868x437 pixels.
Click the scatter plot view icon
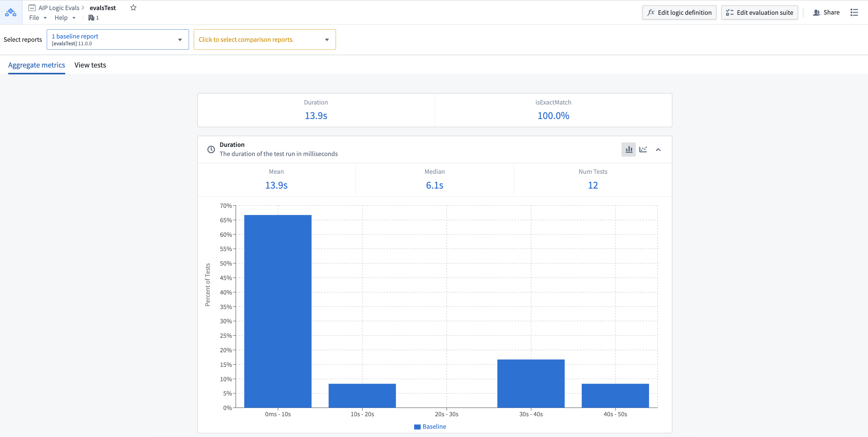coord(643,149)
